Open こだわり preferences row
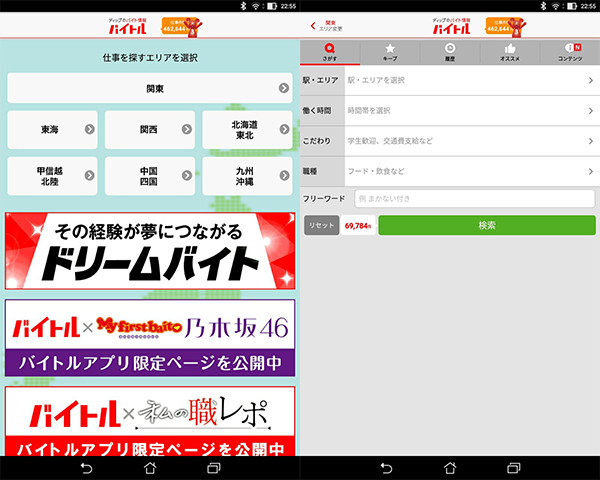This screenshot has width=600, height=480. (450, 141)
